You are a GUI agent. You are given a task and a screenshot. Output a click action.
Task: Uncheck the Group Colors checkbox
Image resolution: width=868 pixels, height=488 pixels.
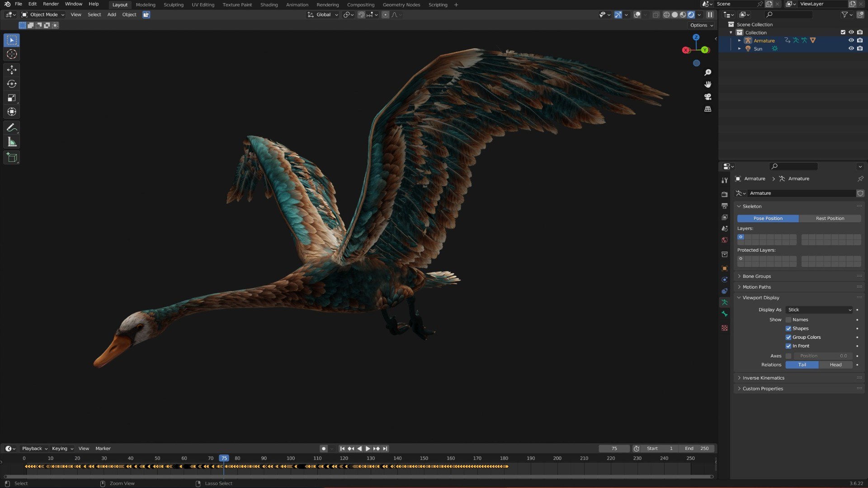pos(788,337)
